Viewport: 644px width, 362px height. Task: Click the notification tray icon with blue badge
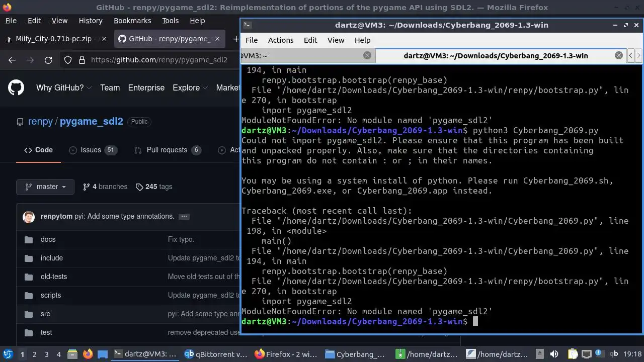point(599,354)
